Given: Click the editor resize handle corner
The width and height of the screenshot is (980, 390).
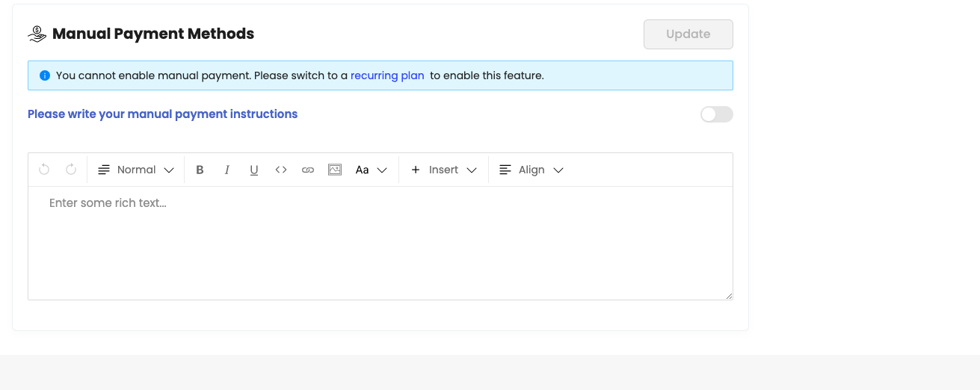Looking at the screenshot, I should 729,296.
